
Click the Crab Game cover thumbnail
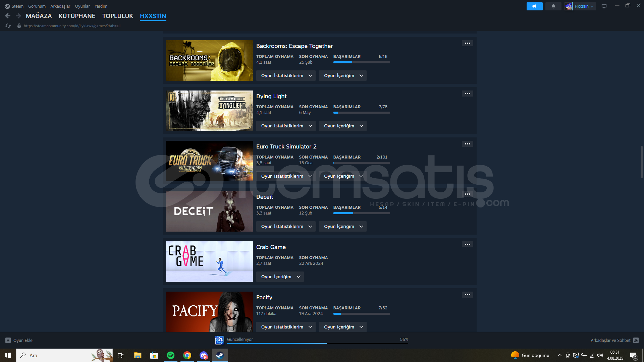[x=209, y=261]
